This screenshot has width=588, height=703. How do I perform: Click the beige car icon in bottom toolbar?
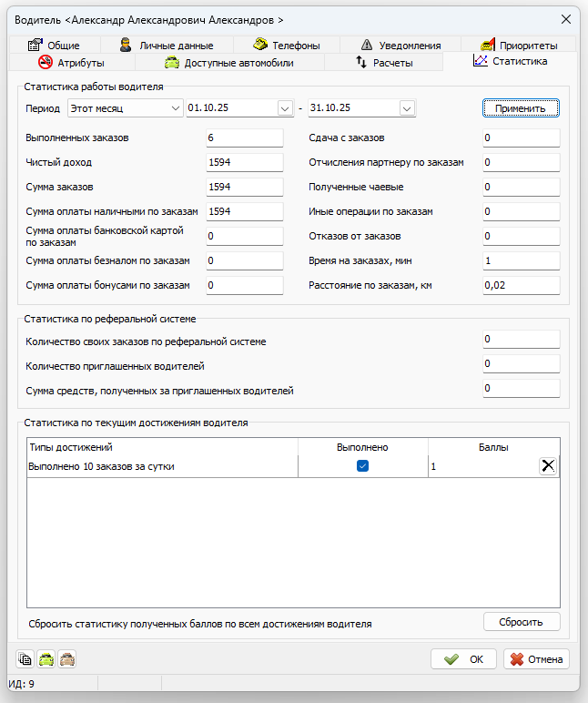point(66,659)
